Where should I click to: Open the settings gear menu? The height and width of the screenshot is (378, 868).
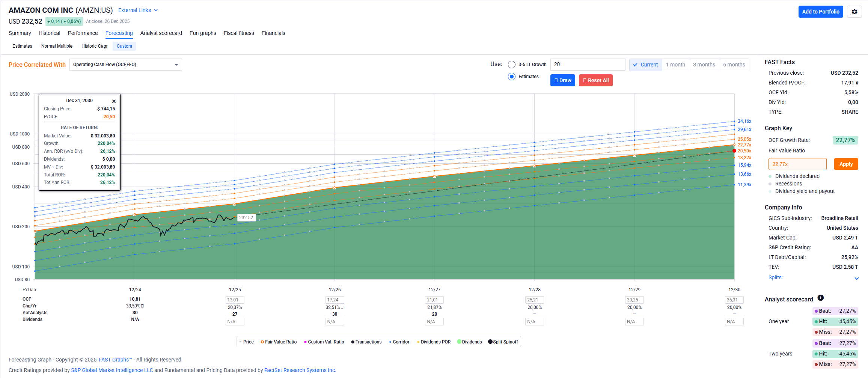pyautogui.click(x=854, y=12)
